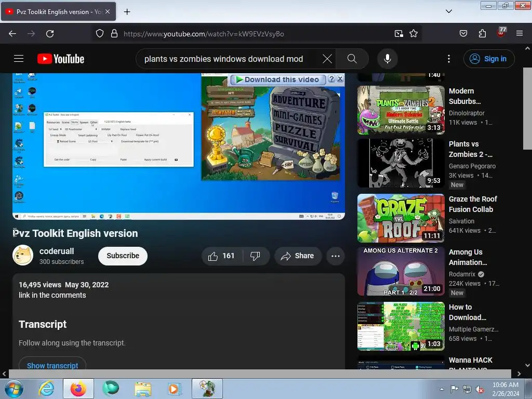Save the page to Pocket
The image size is (532, 399).
coord(463,34)
